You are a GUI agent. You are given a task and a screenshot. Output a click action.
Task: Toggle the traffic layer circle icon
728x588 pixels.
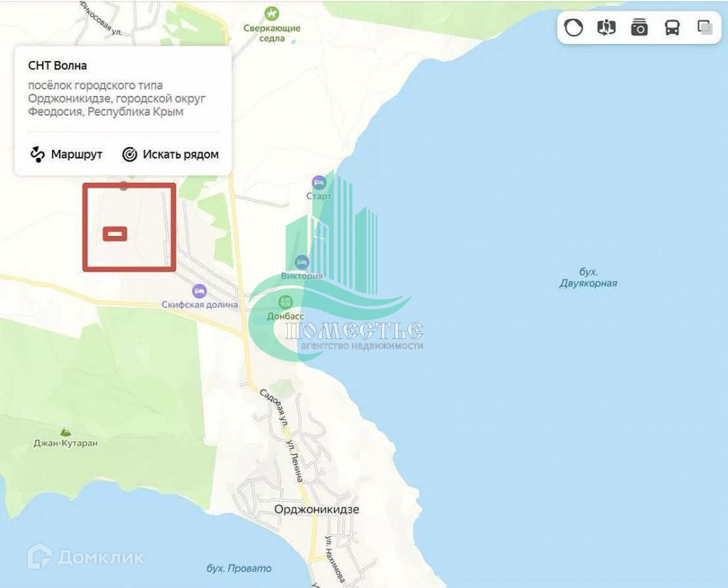pos(574,28)
